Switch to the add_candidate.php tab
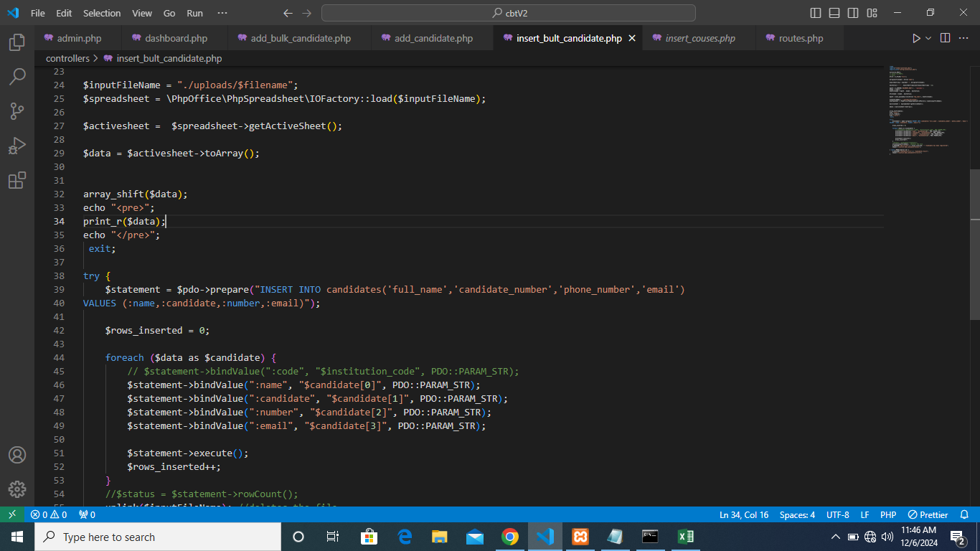 pos(433,38)
